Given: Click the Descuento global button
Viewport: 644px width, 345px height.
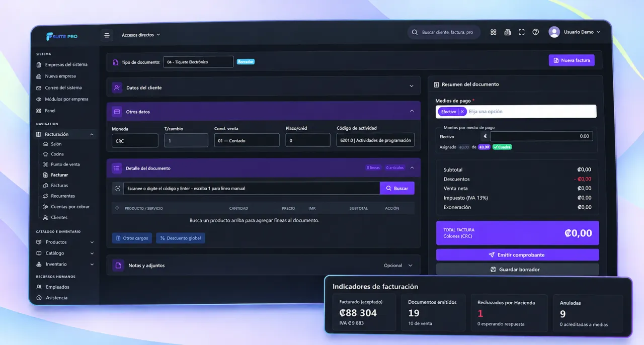Looking at the screenshot, I should (x=181, y=238).
